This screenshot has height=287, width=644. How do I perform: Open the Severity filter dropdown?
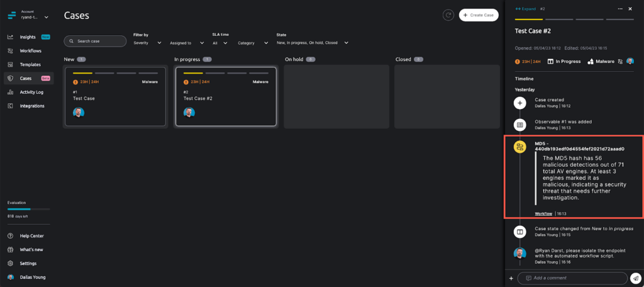(147, 43)
